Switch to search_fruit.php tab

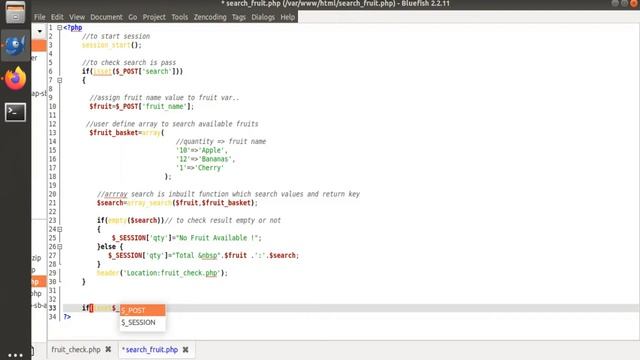click(151, 350)
